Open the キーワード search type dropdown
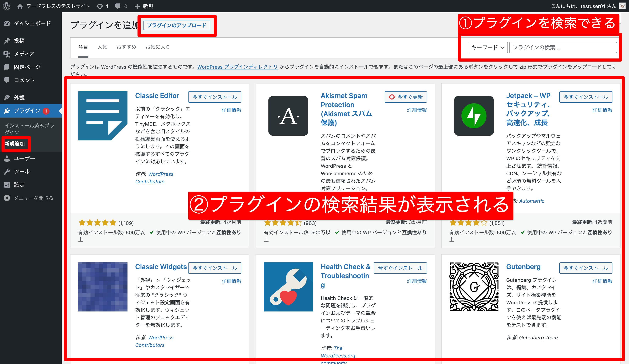This screenshot has height=364, width=629. pos(487,47)
